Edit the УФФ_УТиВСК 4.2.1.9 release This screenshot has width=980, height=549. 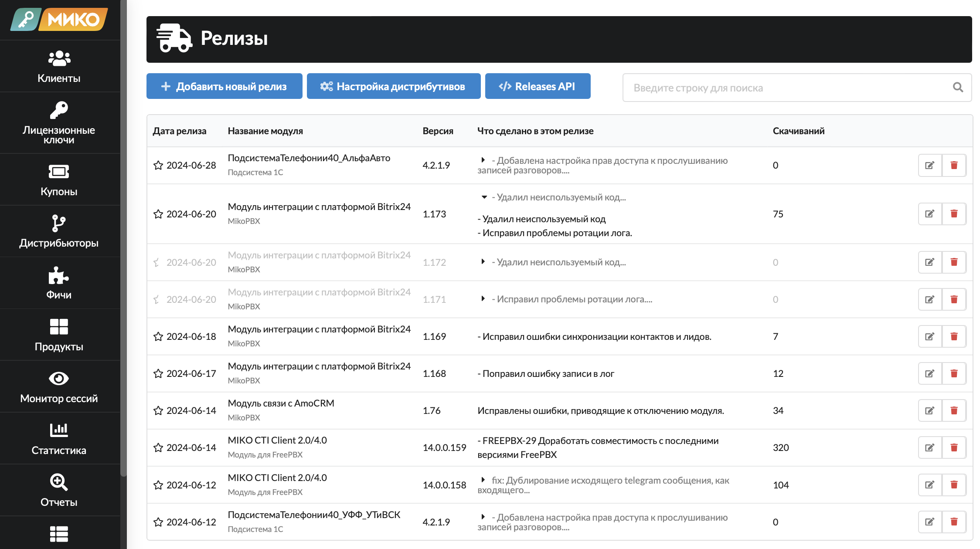[930, 522]
